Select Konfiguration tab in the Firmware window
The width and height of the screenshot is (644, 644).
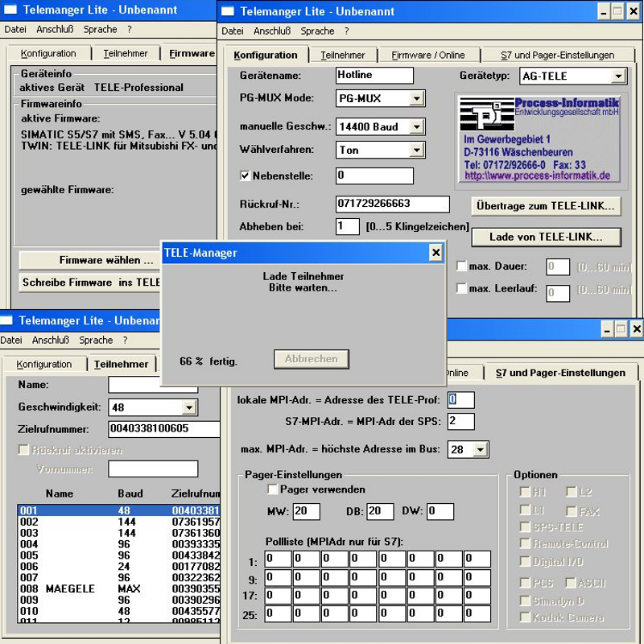click(48, 53)
